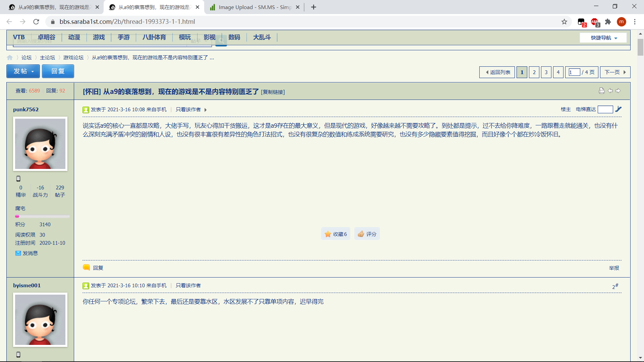Screen dimensions: 644x362
Task: Click the floor jump go icon
Action: [619, 109]
